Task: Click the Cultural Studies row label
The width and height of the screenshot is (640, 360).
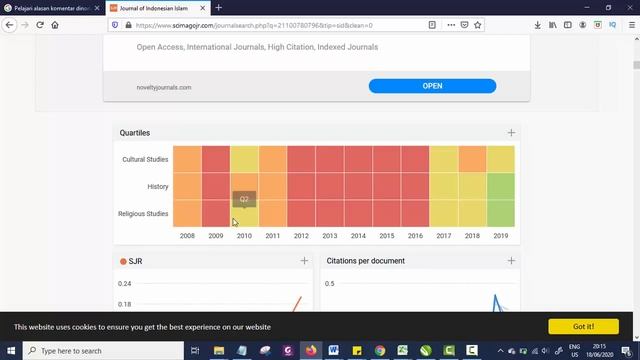Action: (145, 160)
